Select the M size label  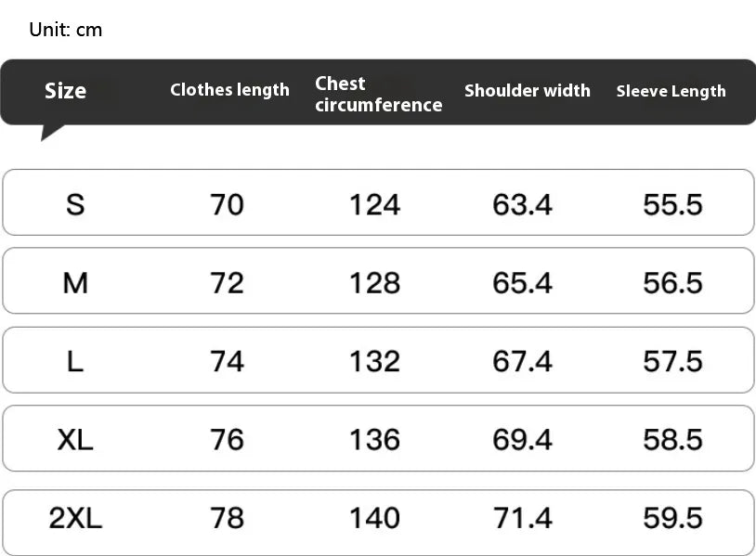coord(75,282)
